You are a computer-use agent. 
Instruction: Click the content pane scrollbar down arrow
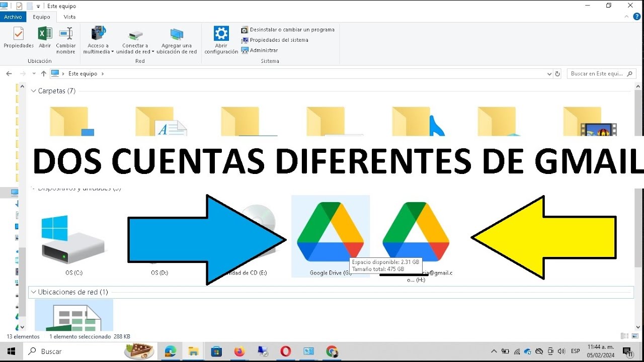point(638,327)
